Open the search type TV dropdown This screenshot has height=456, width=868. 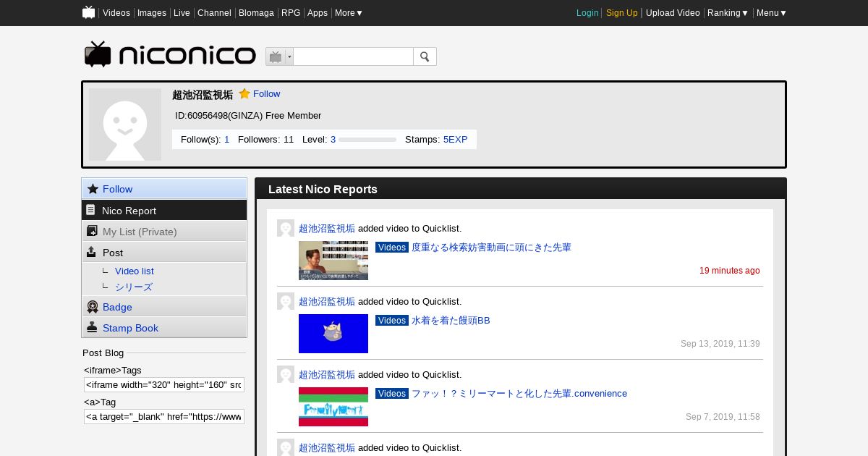point(279,56)
